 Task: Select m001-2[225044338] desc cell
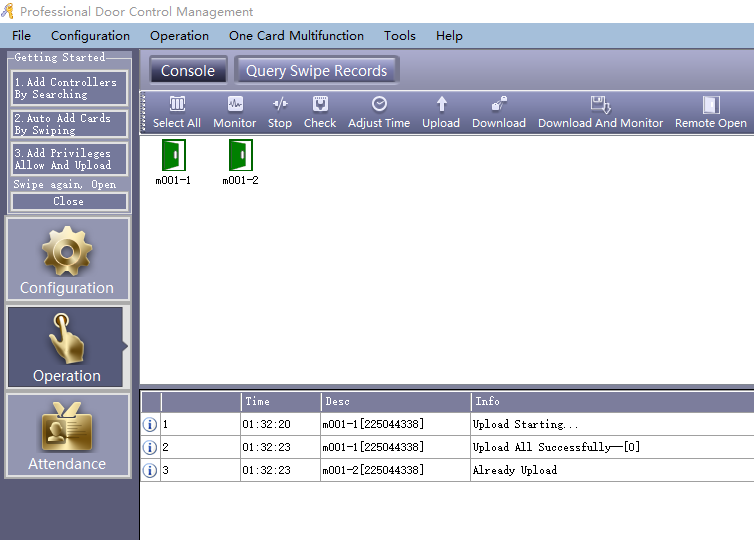click(395, 470)
